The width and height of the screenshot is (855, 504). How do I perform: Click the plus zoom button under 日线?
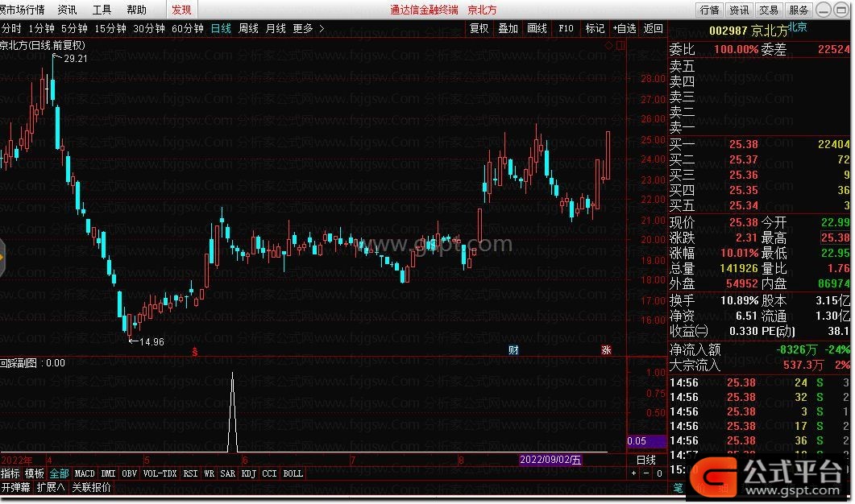coord(633,473)
